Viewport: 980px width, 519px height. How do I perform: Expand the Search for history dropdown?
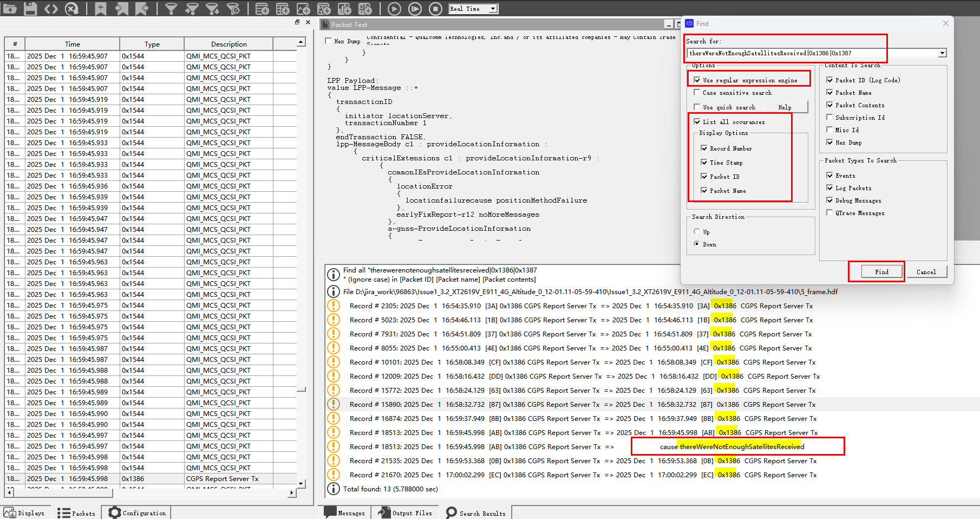942,53
